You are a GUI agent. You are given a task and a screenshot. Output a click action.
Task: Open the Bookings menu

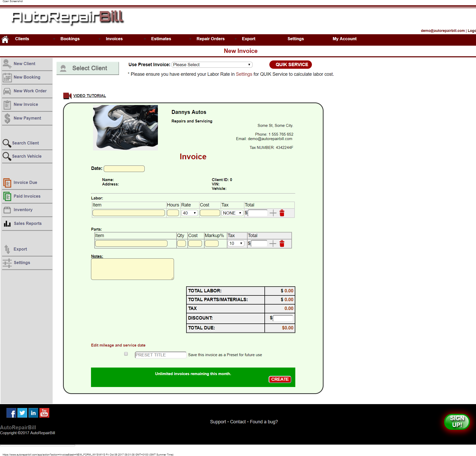(70, 39)
